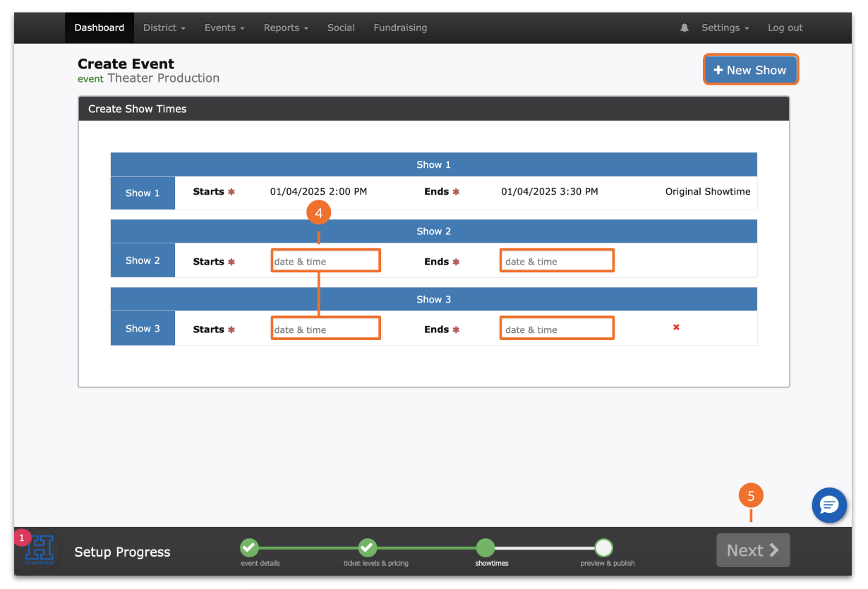The width and height of the screenshot is (868, 589).
Task: Click the New Show button
Action: click(x=750, y=70)
